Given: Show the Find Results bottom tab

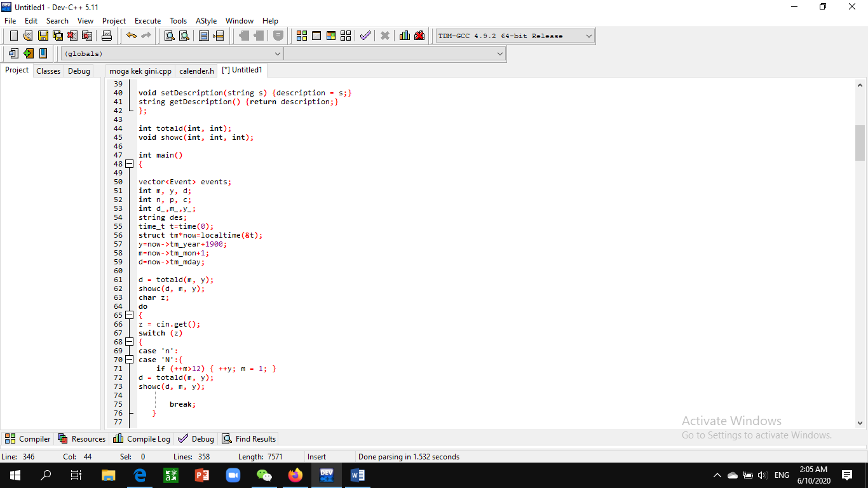Looking at the screenshot, I should [249, 438].
